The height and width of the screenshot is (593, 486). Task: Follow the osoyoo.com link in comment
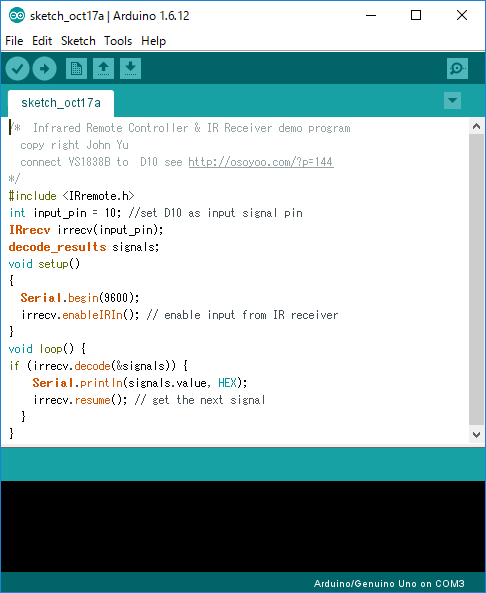(x=261, y=162)
